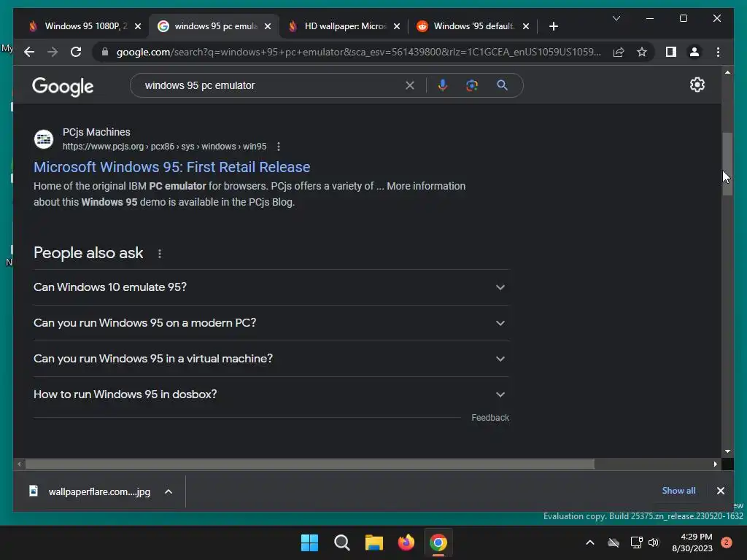
Task: Open the Chrome side panel
Action: coord(671,52)
